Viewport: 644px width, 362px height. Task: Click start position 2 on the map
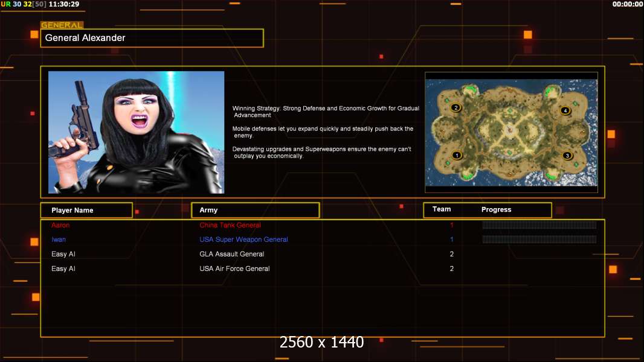pos(456,107)
